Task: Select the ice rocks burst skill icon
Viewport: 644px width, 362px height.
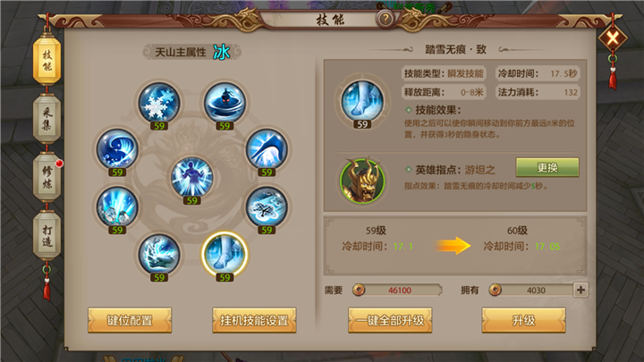Action: point(117,206)
